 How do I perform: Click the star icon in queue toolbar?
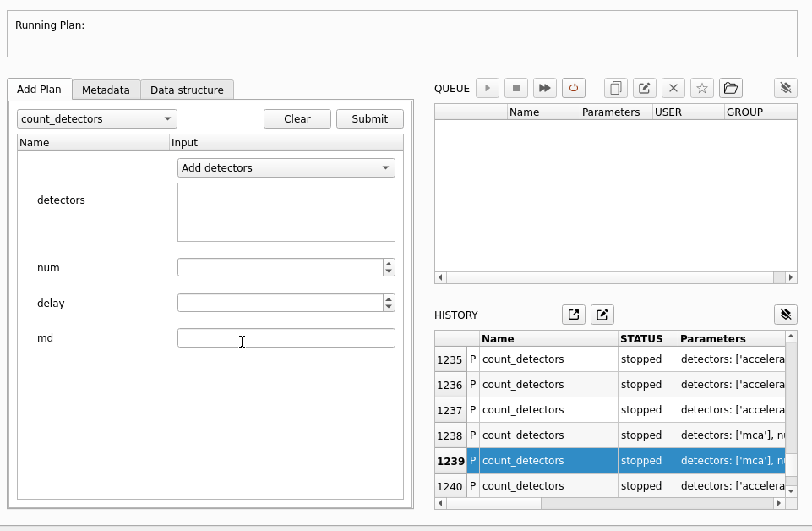(701, 88)
